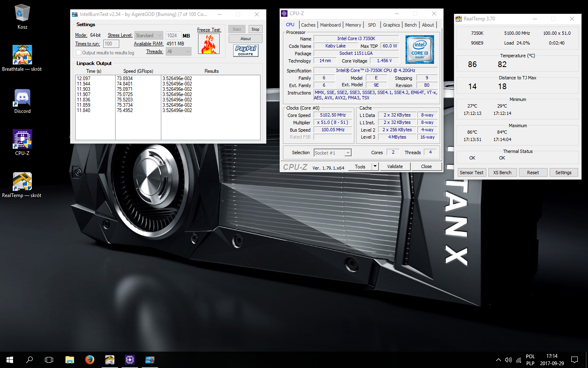Click the Validate button in CPU-Z
This screenshot has height=368, width=588.
click(x=395, y=166)
